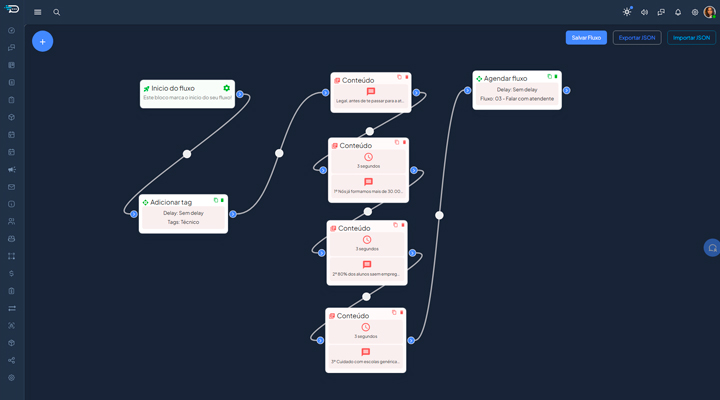
Task: Delete the Agendar fluxo block
Action: point(556,77)
